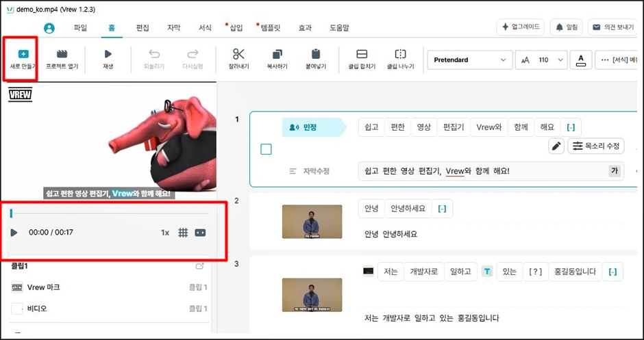
Task: Click the [-] end marker in clip 2
Action: click(x=442, y=209)
